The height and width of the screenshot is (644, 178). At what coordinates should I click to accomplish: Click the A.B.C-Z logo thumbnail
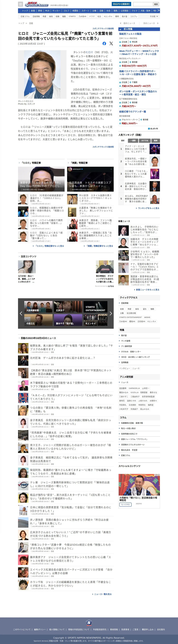(x=23, y=398)
